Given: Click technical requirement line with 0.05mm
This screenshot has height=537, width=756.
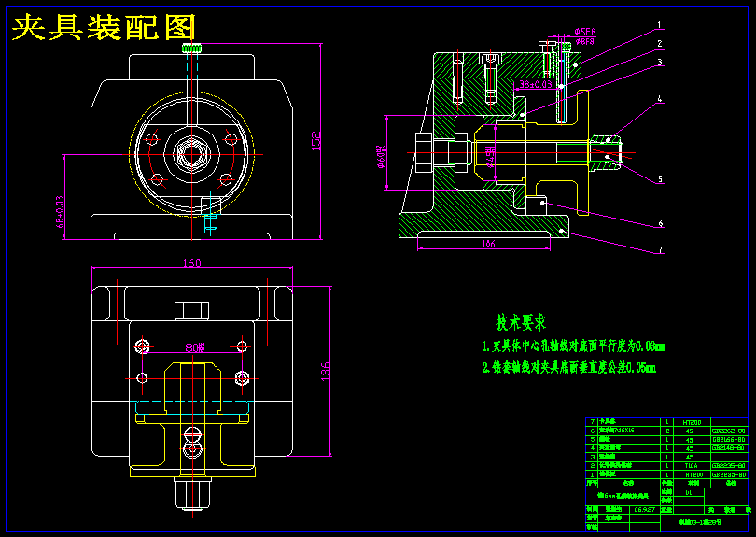Looking at the screenshot, I should pyautogui.click(x=569, y=367).
